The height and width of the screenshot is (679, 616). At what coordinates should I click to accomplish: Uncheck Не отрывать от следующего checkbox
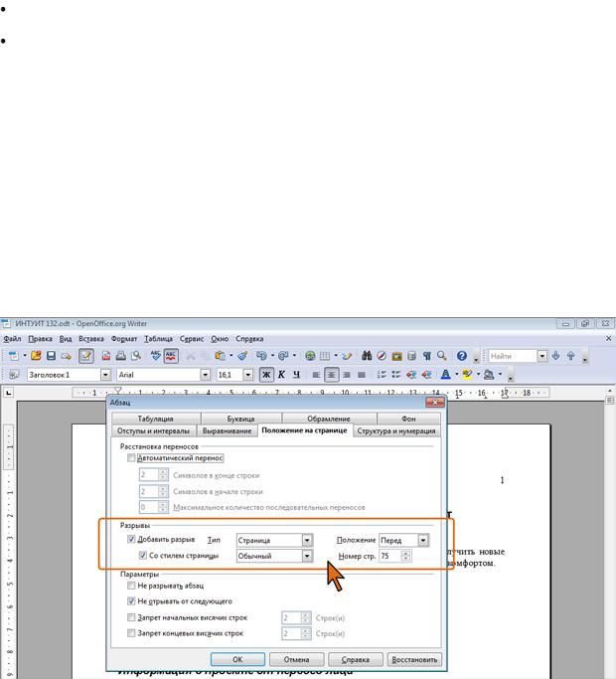131,601
